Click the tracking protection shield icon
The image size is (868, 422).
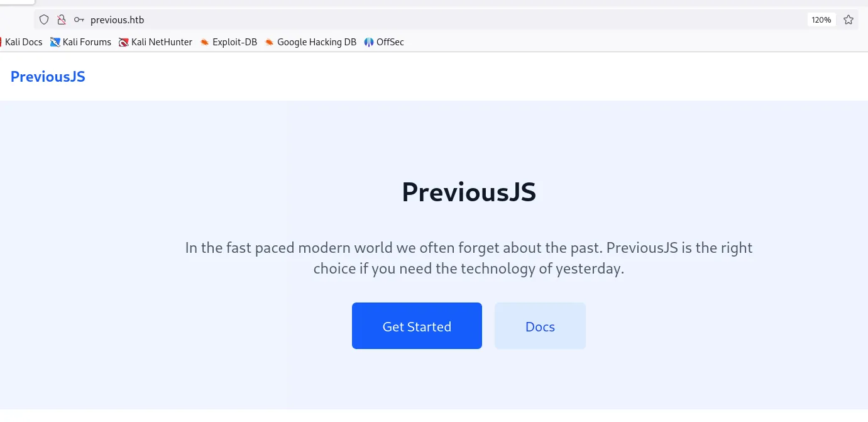44,19
